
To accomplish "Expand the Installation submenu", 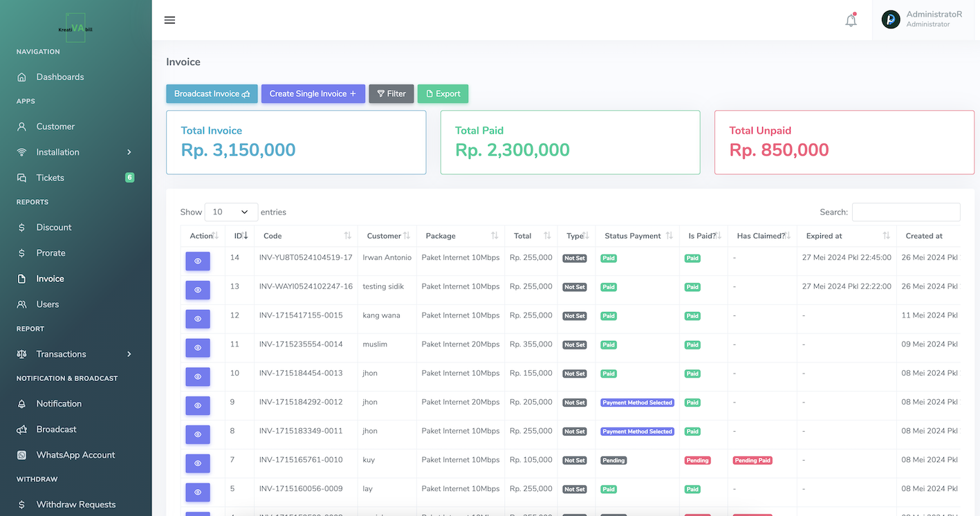I will (129, 152).
